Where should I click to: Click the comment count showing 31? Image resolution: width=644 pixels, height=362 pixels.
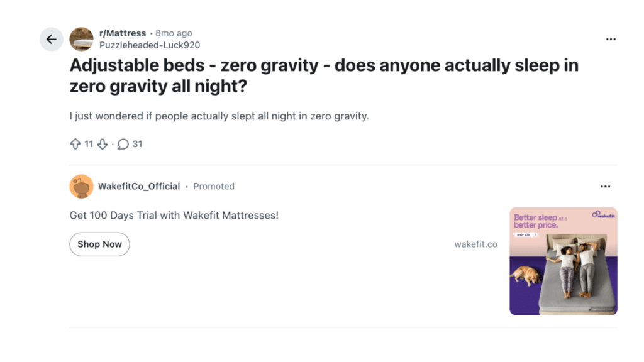[138, 144]
